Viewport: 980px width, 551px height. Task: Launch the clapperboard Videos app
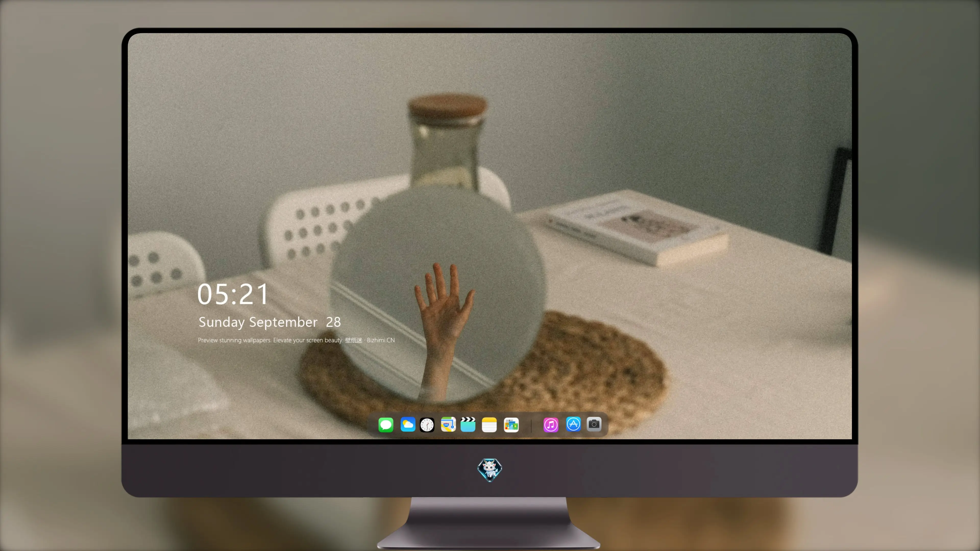(468, 424)
